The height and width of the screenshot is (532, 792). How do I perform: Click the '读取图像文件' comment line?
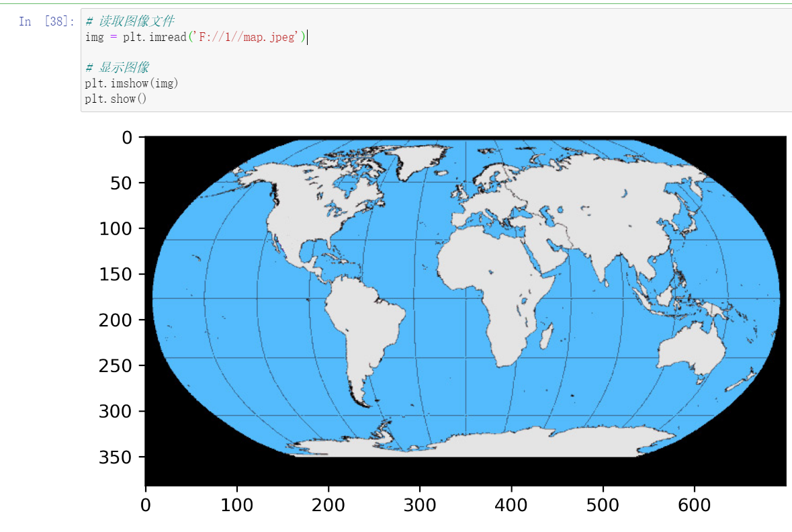click(130, 21)
